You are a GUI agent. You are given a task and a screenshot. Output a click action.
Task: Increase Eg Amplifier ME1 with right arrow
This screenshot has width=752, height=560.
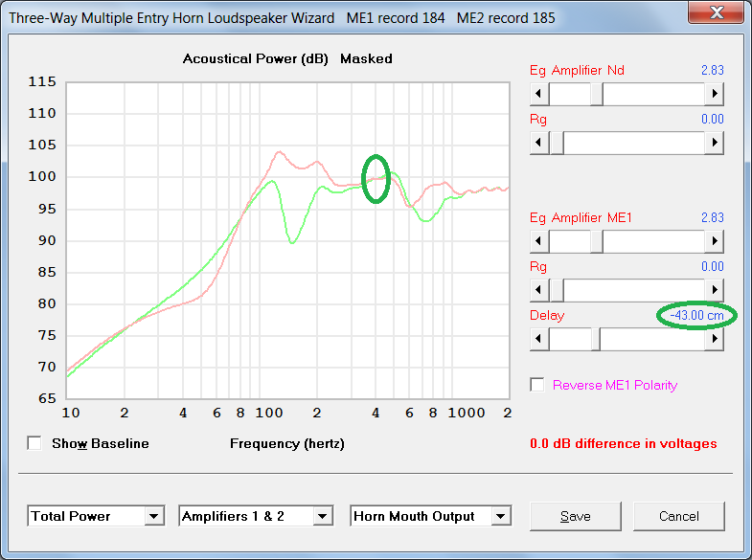pyautogui.click(x=714, y=241)
